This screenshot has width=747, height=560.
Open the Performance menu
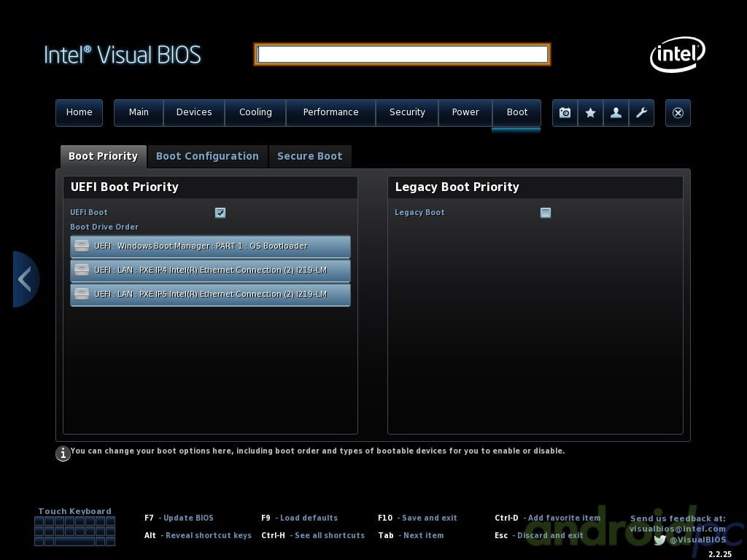point(330,112)
